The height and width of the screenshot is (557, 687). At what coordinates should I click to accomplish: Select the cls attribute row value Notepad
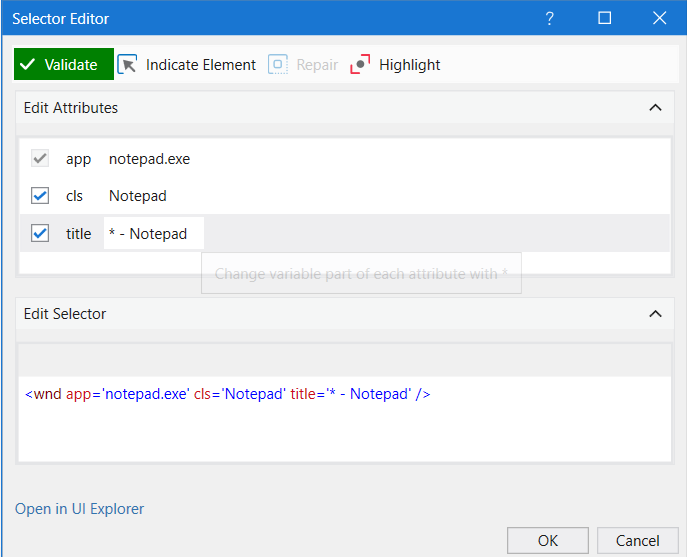[x=138, y=196]
